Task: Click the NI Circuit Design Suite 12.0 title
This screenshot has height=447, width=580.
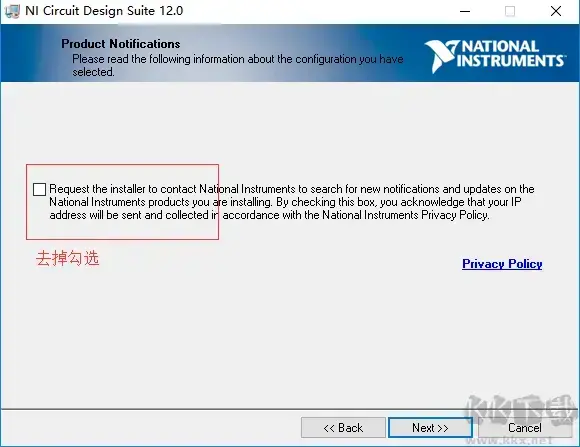Action: 104,11
